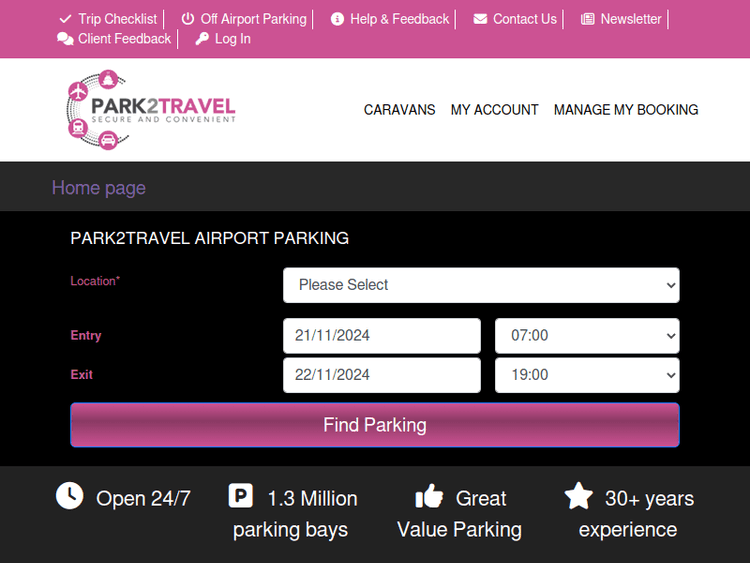
Task: Open the CARAVANS menu item
Action: pos(399,110)
